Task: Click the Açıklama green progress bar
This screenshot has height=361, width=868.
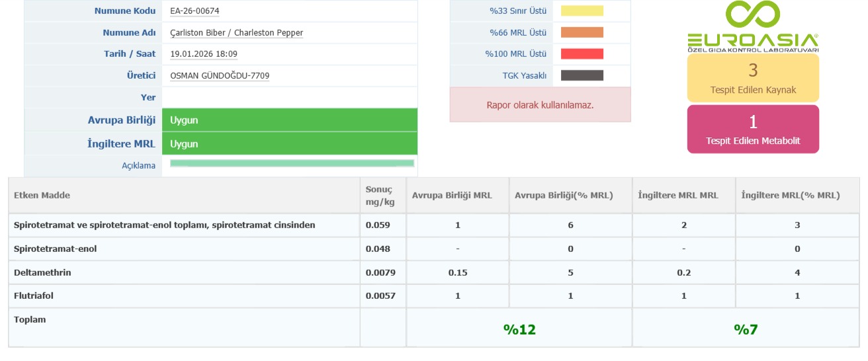Action: tap(292, 163)
